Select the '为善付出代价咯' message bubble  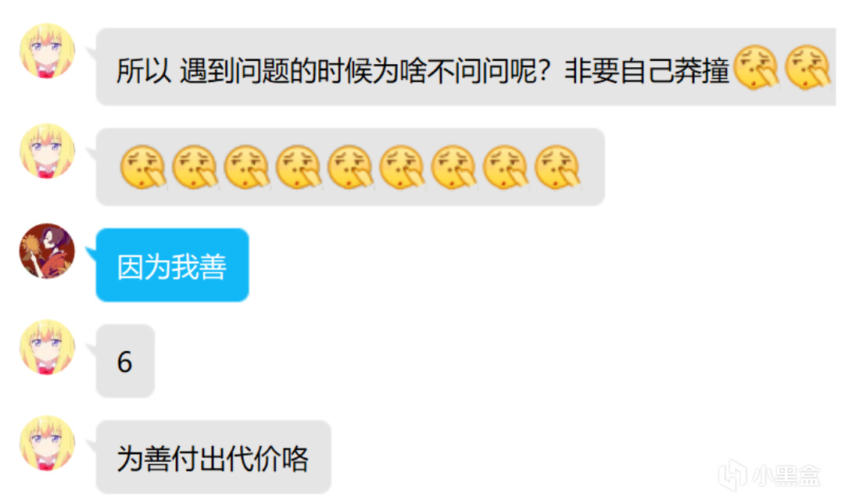[x=213, y=456]
